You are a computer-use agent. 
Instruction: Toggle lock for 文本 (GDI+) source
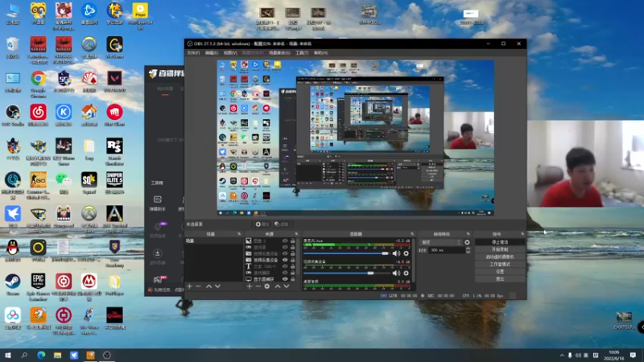(292, 266)
